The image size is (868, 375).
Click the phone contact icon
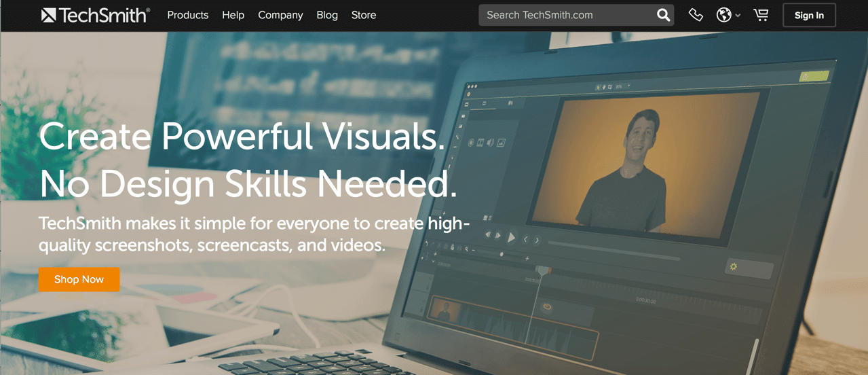click(696, 15)
